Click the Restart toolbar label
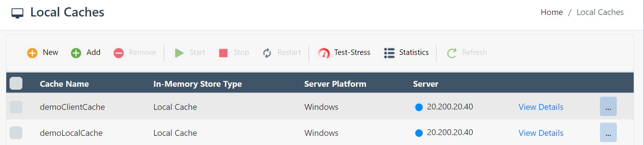Image resolution: width=644 pixels, height=145 pixels. point(289,52)
